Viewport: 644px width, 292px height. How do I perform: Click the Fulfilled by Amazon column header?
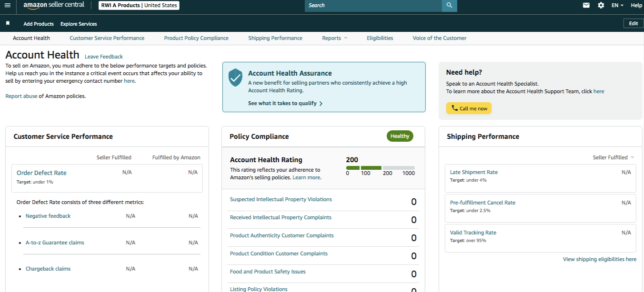coord(176,157)
